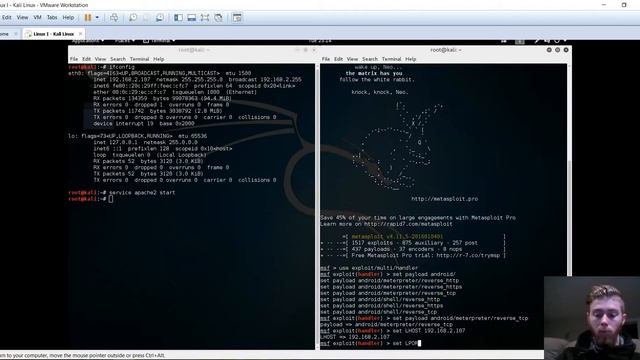640x360 pixels.
Task: Close the right terminal window
Action: pos(566,50)
